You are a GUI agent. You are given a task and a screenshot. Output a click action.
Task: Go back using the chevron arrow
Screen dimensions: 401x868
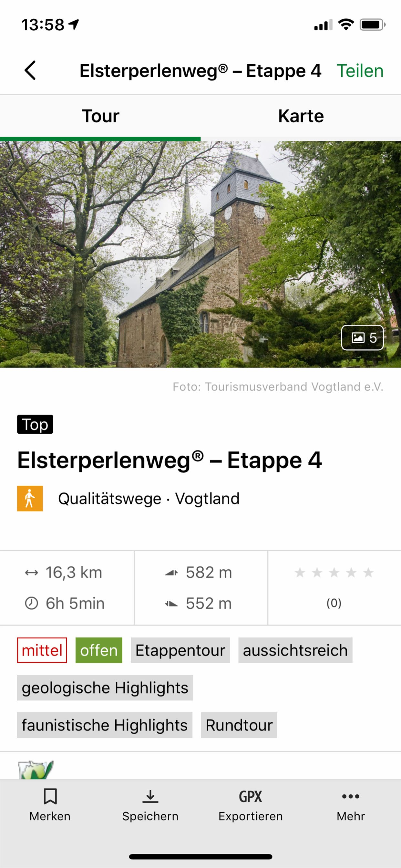[30, 70]
